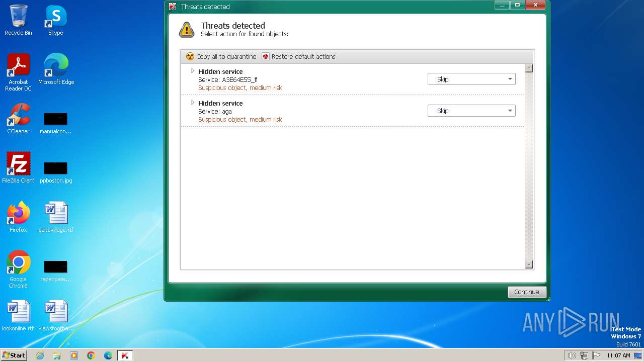Open FileZilla Client shortcut
644x362 pixels.
[18, 168]
